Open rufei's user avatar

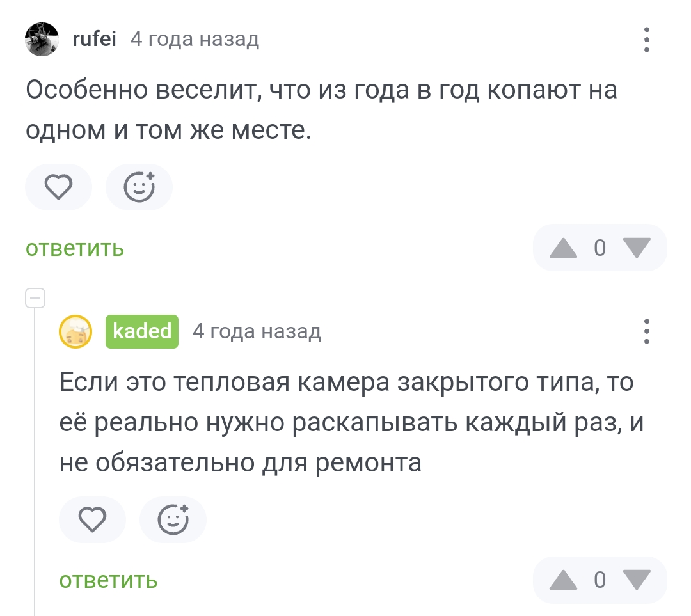click(42, 40)
